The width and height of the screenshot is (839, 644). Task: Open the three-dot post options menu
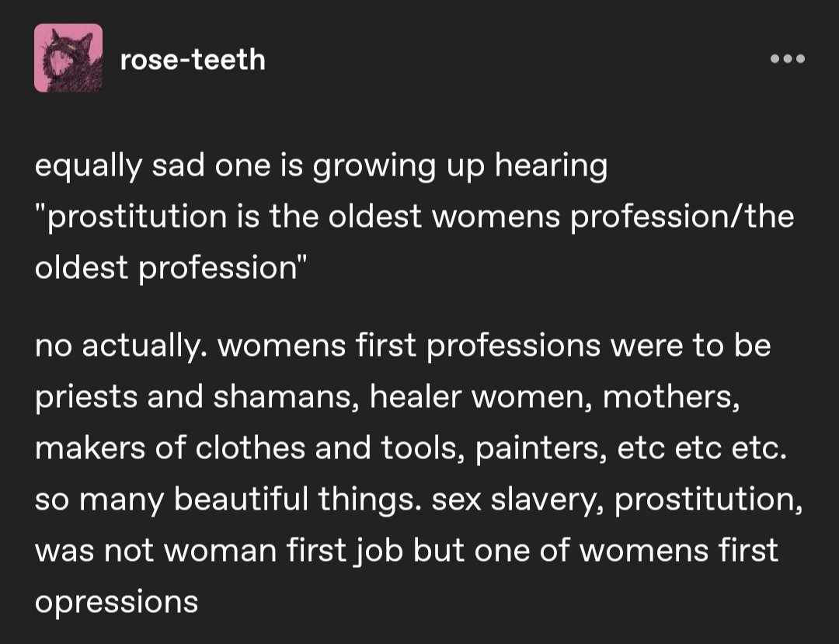tap(787, 59)
